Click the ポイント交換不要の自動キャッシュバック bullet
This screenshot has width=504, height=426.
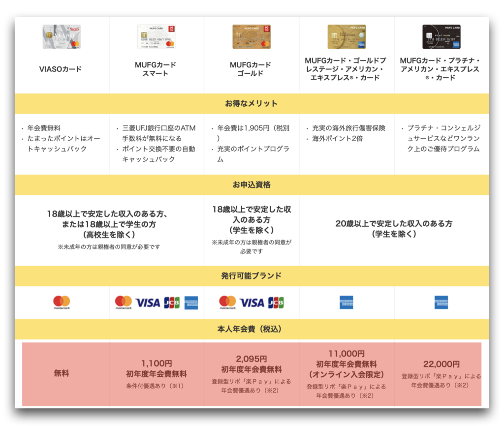click(159, 154)
